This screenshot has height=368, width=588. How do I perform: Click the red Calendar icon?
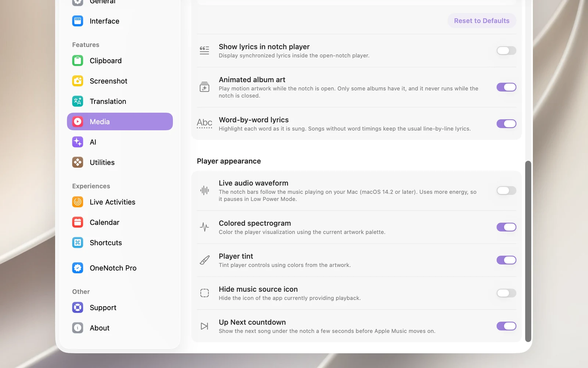(x=78, y=222)
